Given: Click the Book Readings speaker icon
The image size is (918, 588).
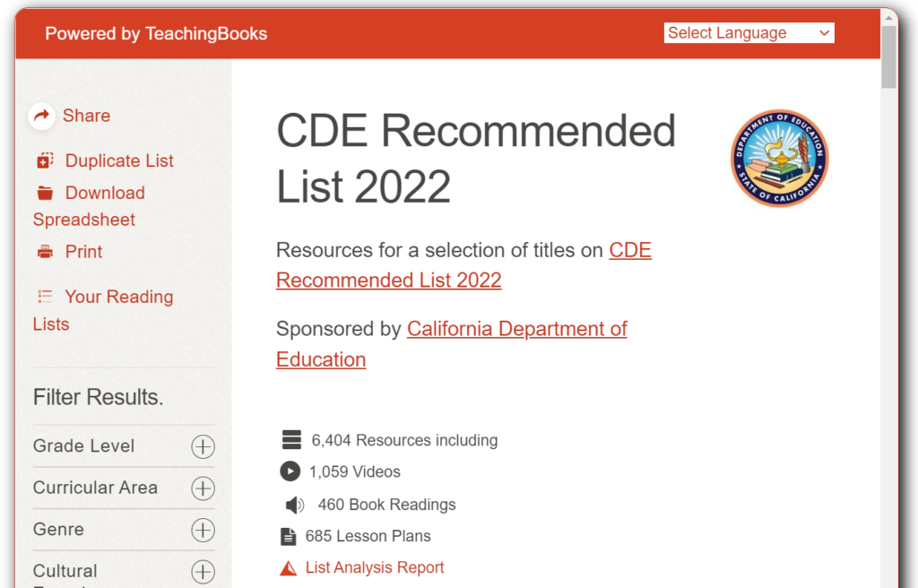Looking at the screenshot, I should (294, 505).
